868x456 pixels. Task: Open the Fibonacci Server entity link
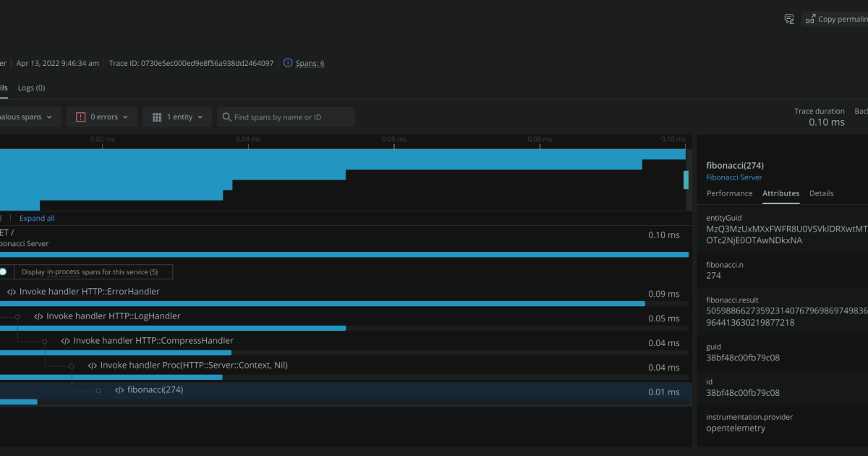[733, 177]
